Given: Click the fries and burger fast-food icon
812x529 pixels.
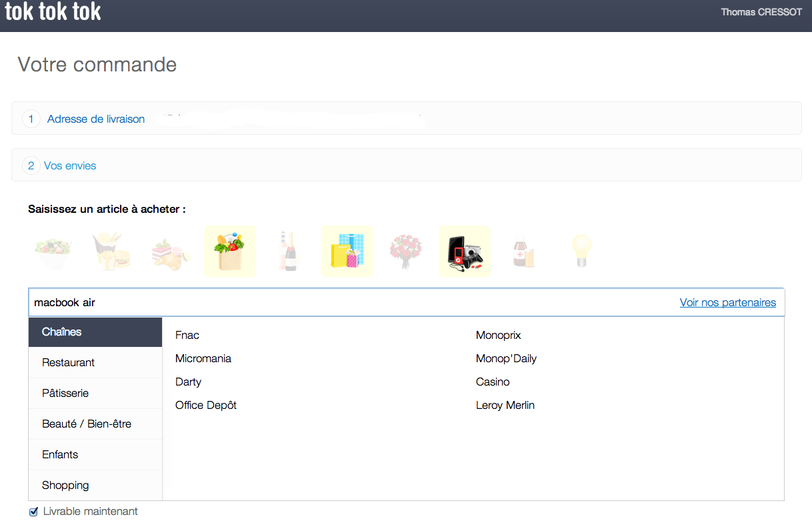Looking at the screenshot, I should tap(112, 251).
